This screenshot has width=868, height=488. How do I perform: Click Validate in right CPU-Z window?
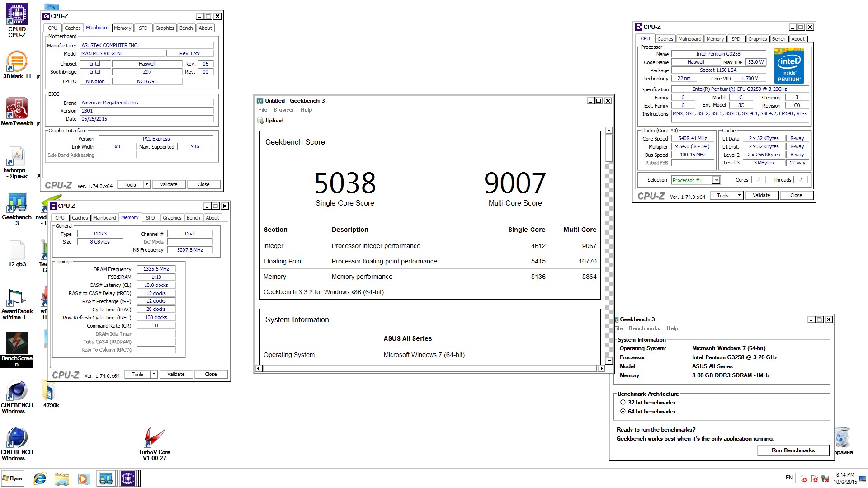click(x=761, y=195)
